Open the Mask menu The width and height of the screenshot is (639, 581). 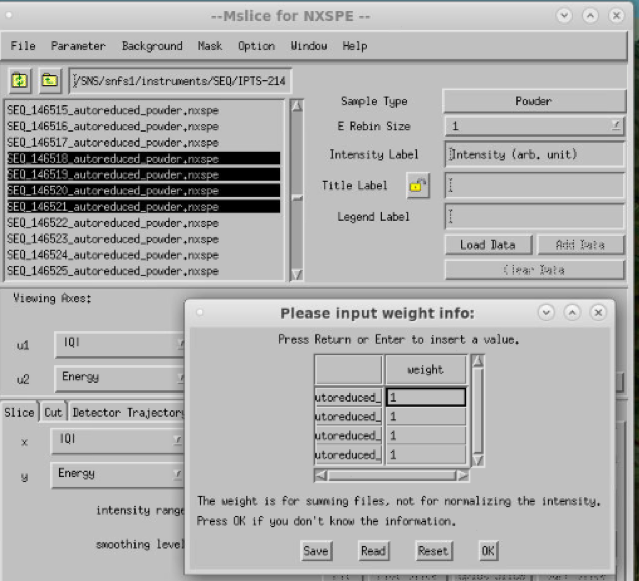tap(210, 46)
